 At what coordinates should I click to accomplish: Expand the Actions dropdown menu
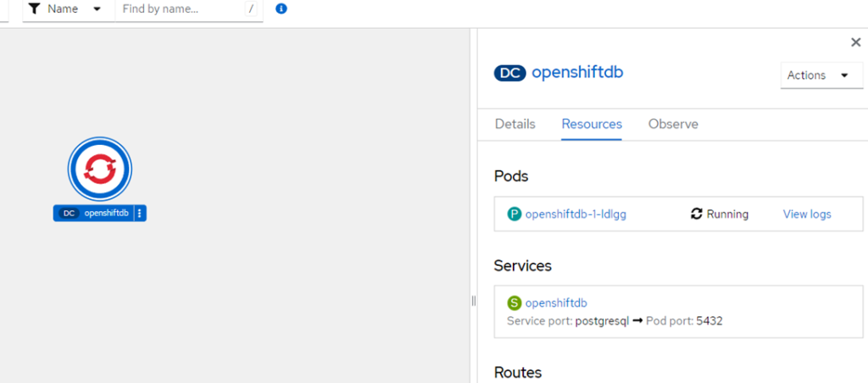pos(821,75)
